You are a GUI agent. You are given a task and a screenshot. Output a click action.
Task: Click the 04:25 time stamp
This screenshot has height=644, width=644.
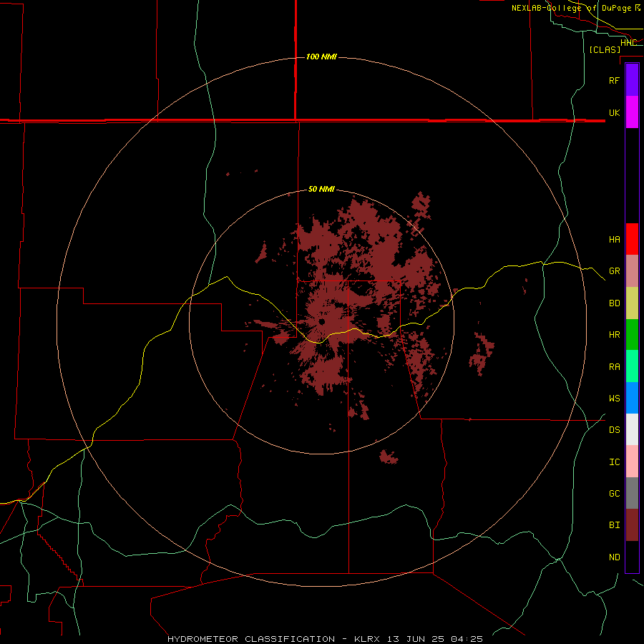click(467, 639)
